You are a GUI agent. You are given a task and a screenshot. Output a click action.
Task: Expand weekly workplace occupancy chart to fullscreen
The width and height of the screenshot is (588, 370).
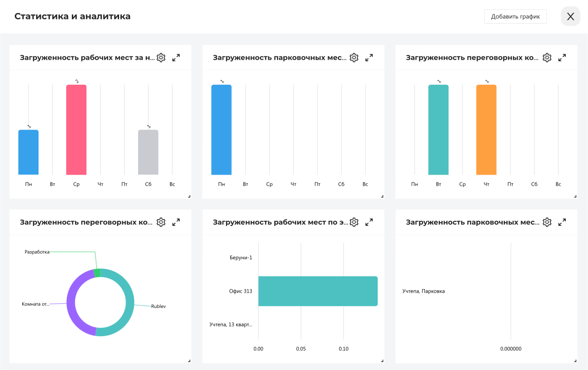coord(176,58)
